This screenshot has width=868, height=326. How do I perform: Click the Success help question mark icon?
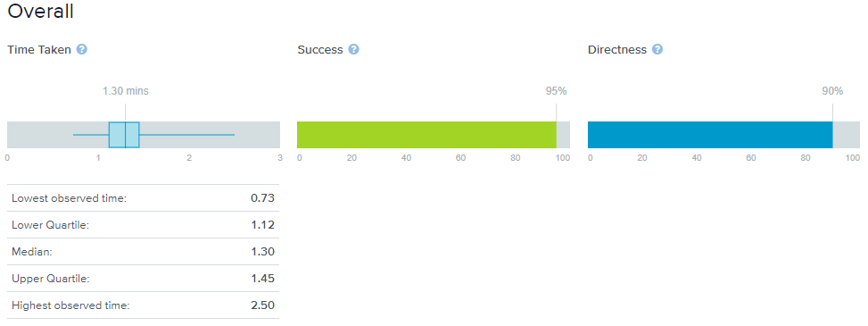(x=354, y=49)
